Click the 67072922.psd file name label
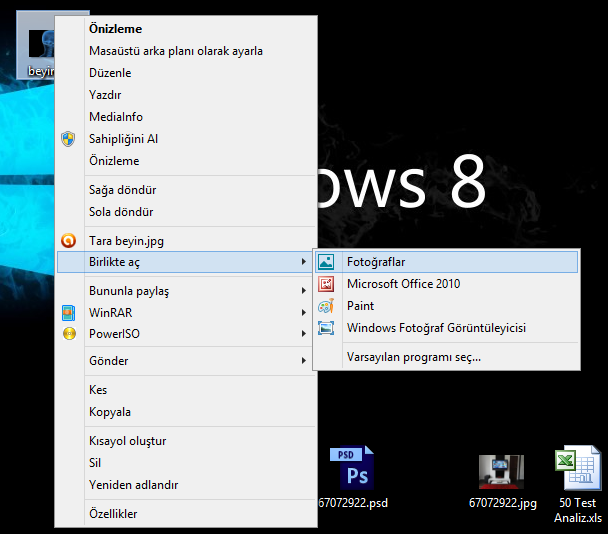 (x=353, y=503)
